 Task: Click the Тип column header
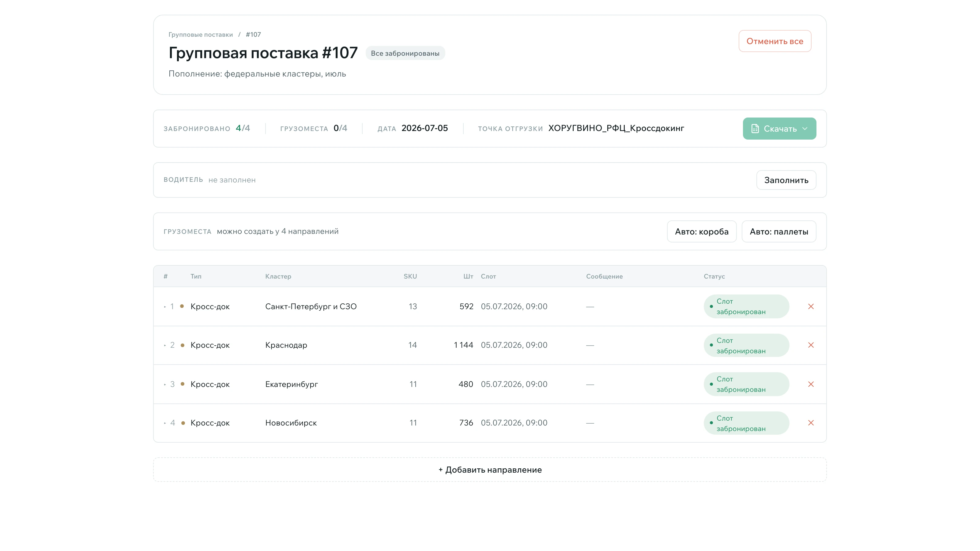(196, 276)
